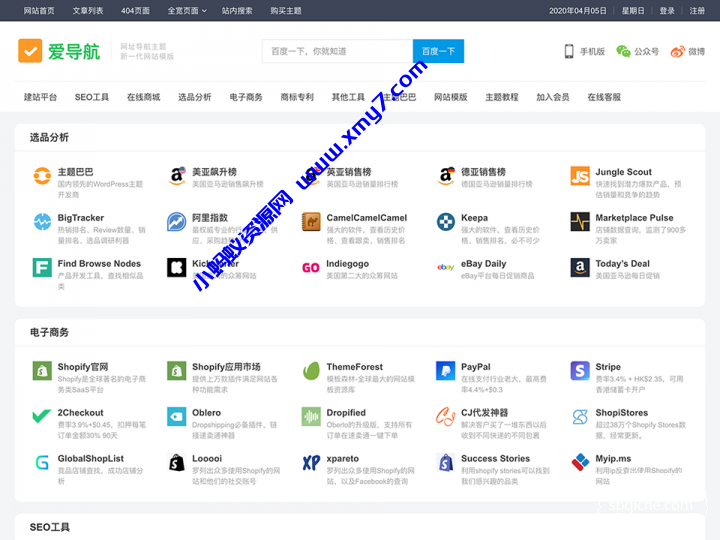Open the 公众号 WeChat icon
Viewport: 720px width, 540px height.
[623, 51]
